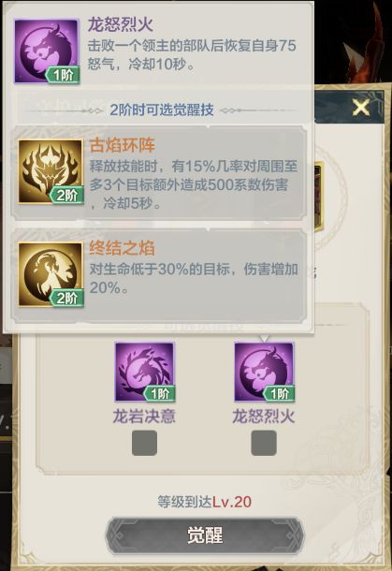Viewport: 392px width, 571px height.
Task: Click the 终结之焰 skill description card
Action: pyautogui.click(x=159, y=275)
